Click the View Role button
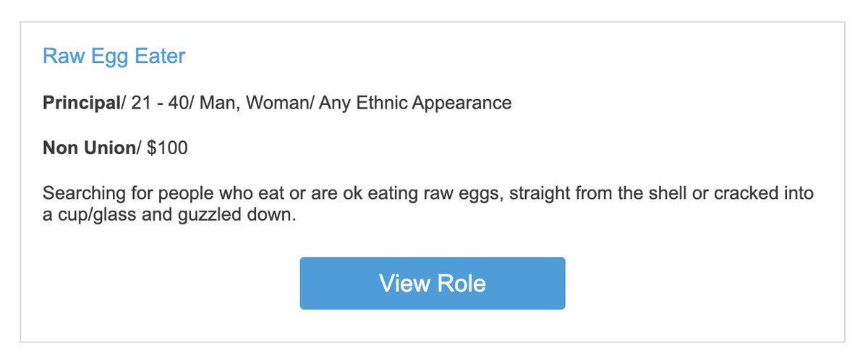Screen dimensions: 868x364 pyautogui.click(x=433, y=283)
